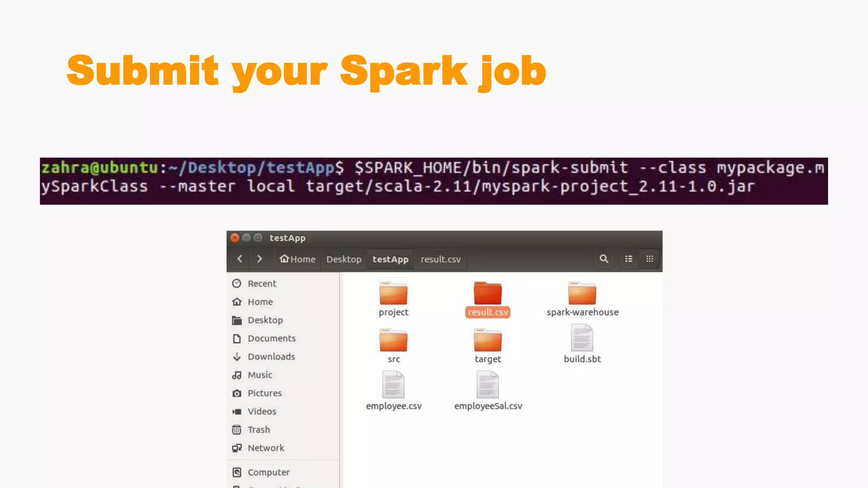Click the Desktop folder icon in sidebar

click(237, 320)
